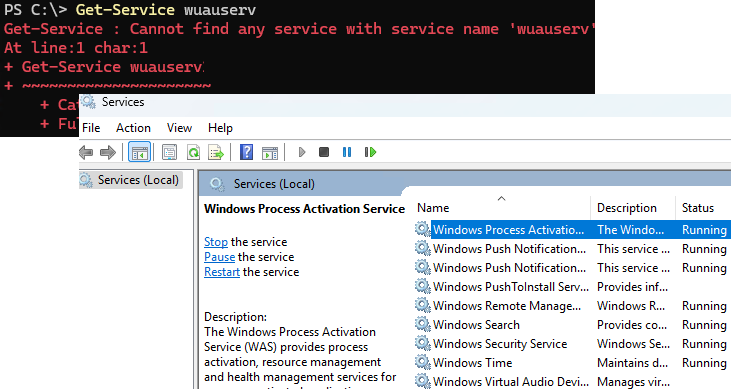The height and width of the screenshot is (389, 731).
Task: Open the Properties toolbar icon
Action: 169,152
